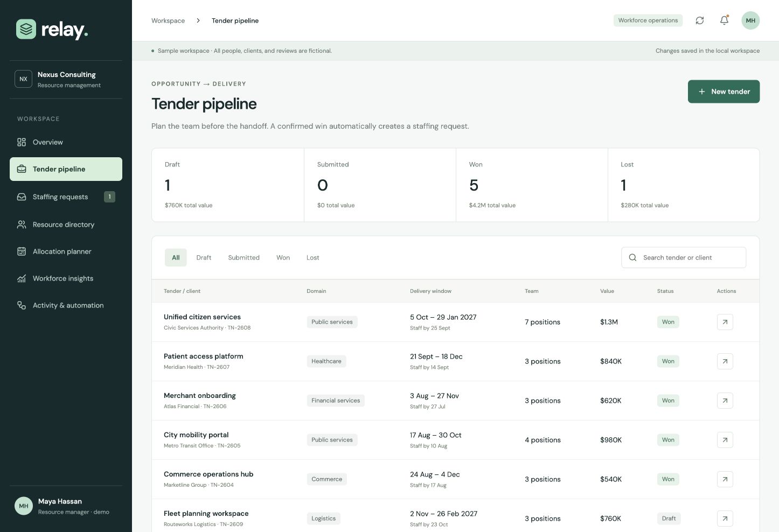Open the Unified citizen services tender arrow
Screen dimensions: 779x532
point(725,322)
